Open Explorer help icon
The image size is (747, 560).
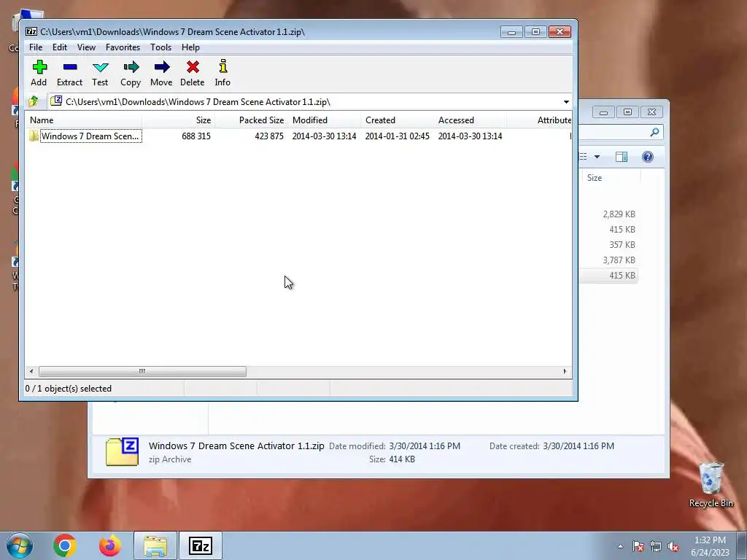(648, 157)
